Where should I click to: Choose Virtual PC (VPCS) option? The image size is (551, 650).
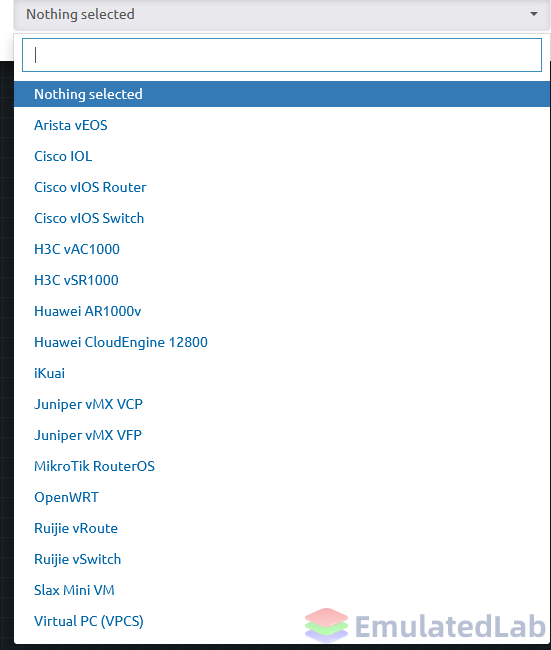click(282, 621)
